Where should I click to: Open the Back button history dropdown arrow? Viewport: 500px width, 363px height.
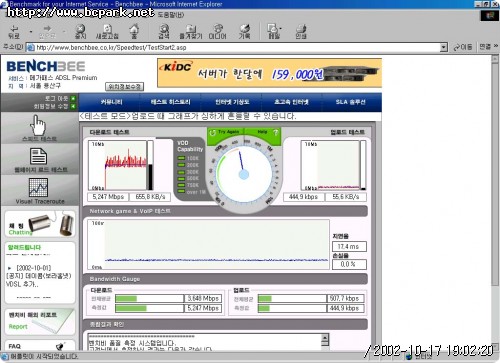(x=31, y=32)
